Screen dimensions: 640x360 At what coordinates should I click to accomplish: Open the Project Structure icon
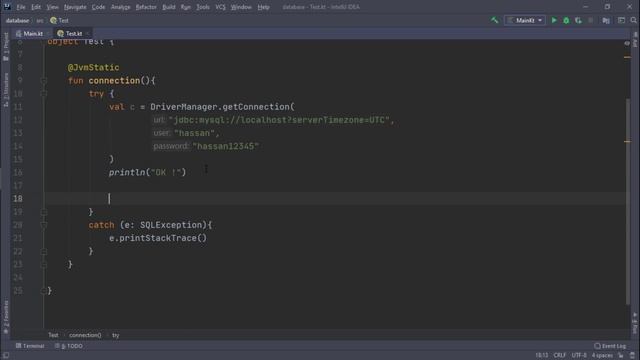(x=606, y=20)
